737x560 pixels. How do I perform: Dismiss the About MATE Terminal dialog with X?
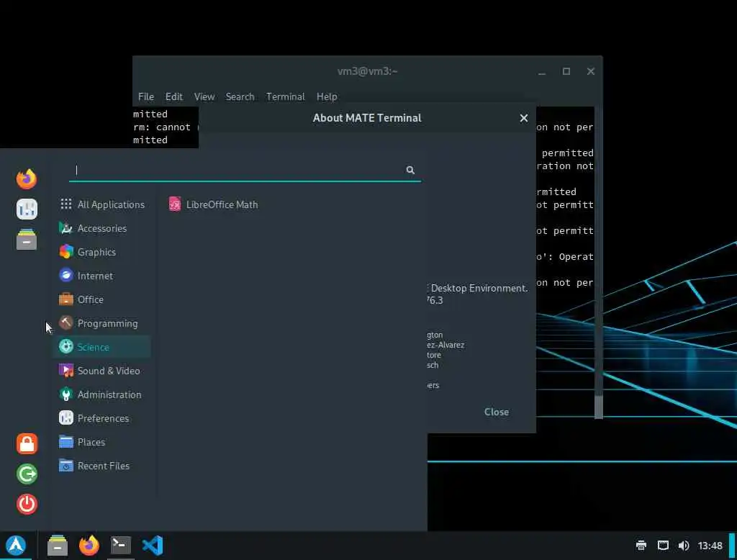[524, 118]
